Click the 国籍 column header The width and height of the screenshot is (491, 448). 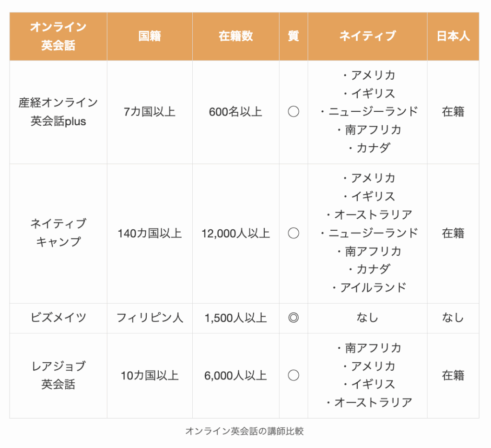[150, 36]
